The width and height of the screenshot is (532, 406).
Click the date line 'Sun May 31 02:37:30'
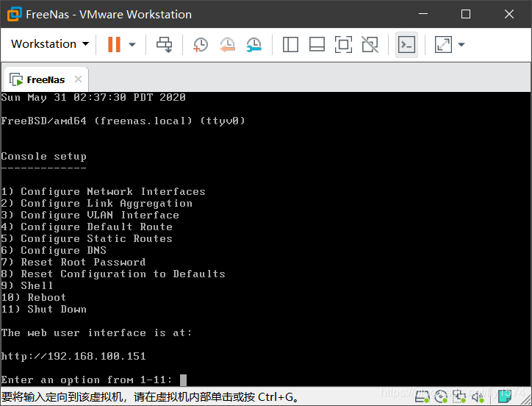pyautogui.click(x=93, y=98)
